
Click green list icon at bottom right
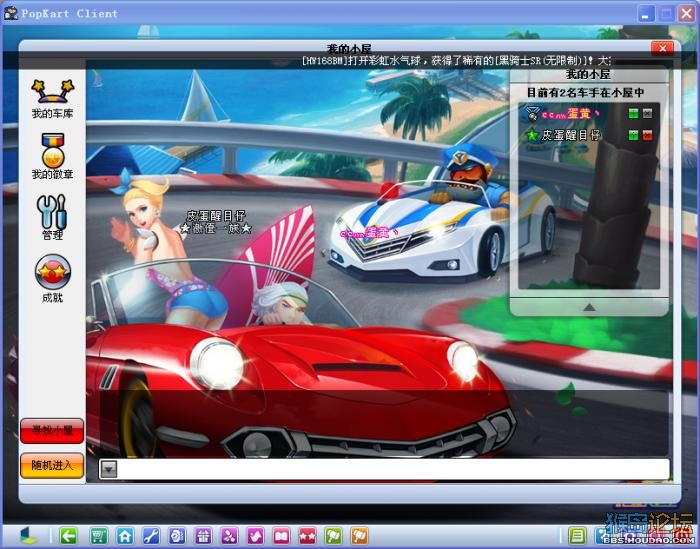pyautogui.click(x=577, y=535)
